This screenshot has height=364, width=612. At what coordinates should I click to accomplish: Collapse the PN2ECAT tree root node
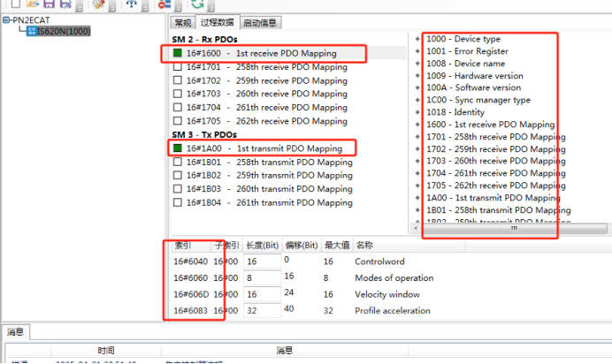pos(5,19)
